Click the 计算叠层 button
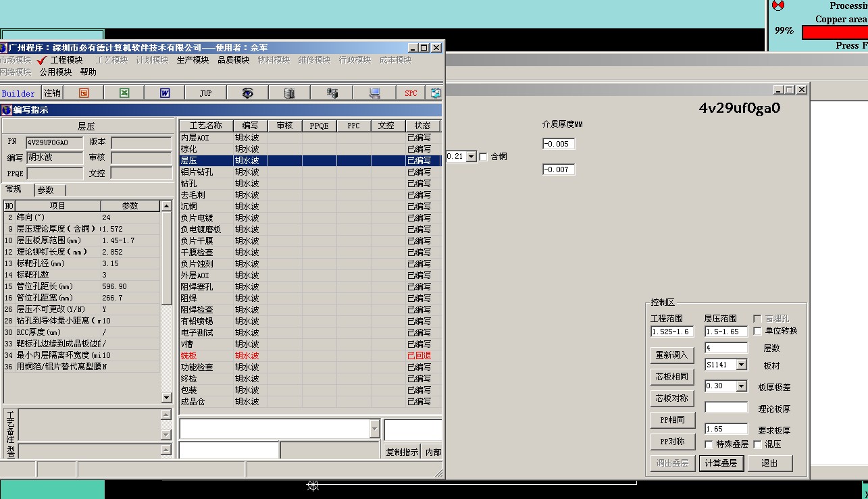 (x=721, y=463)
